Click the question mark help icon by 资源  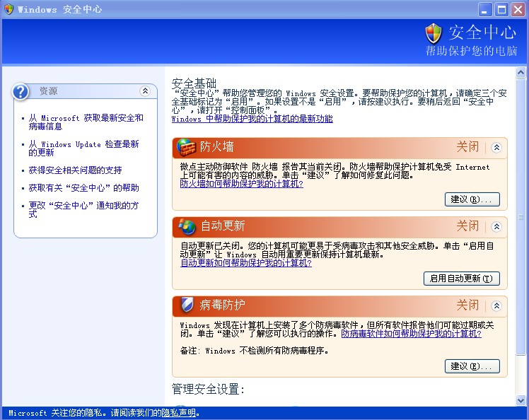click(x=21, y=91)
